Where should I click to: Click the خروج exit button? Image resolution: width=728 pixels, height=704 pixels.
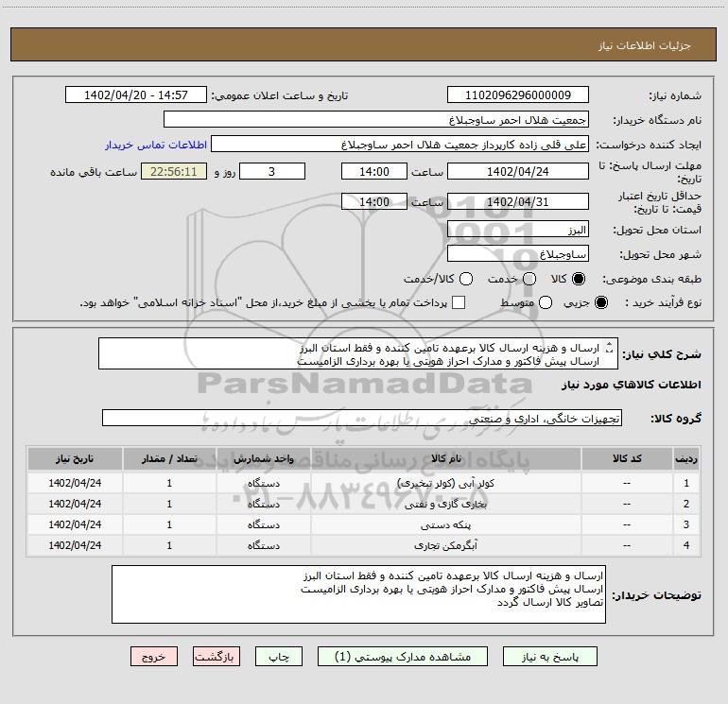(x=154, y=656)
